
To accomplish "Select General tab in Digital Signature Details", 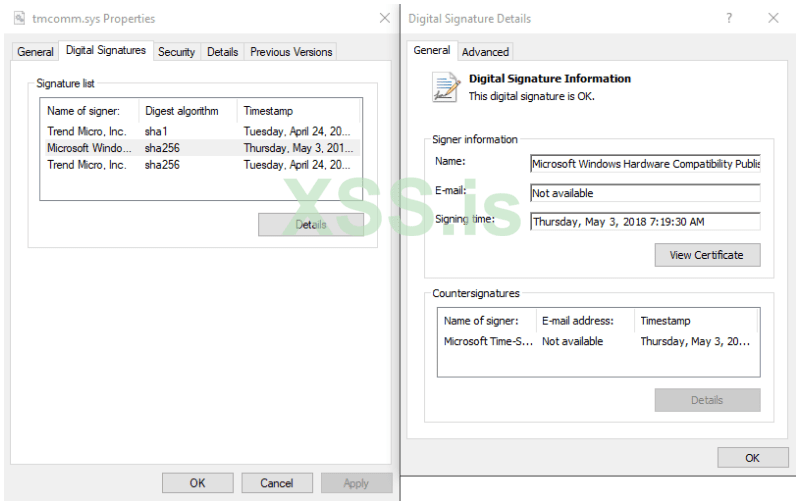I will 432,50.
